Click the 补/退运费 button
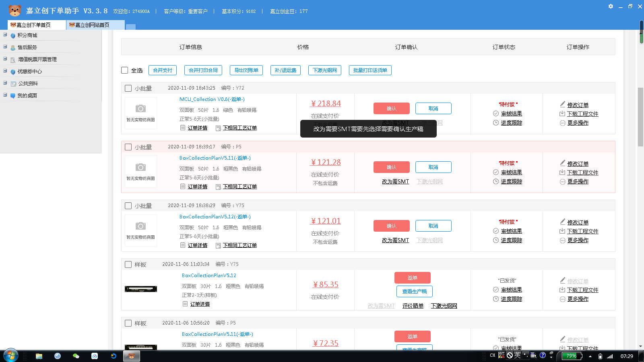 point(285,70)
